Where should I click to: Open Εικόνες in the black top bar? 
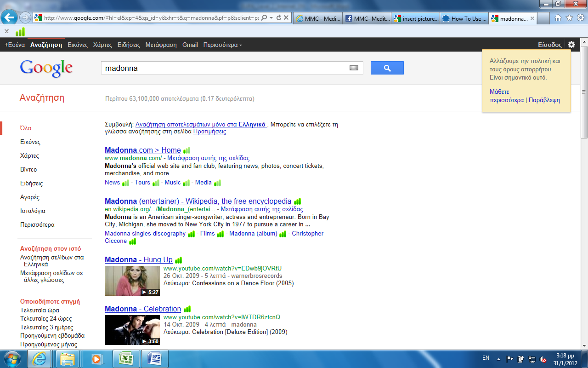click(78, 45)
